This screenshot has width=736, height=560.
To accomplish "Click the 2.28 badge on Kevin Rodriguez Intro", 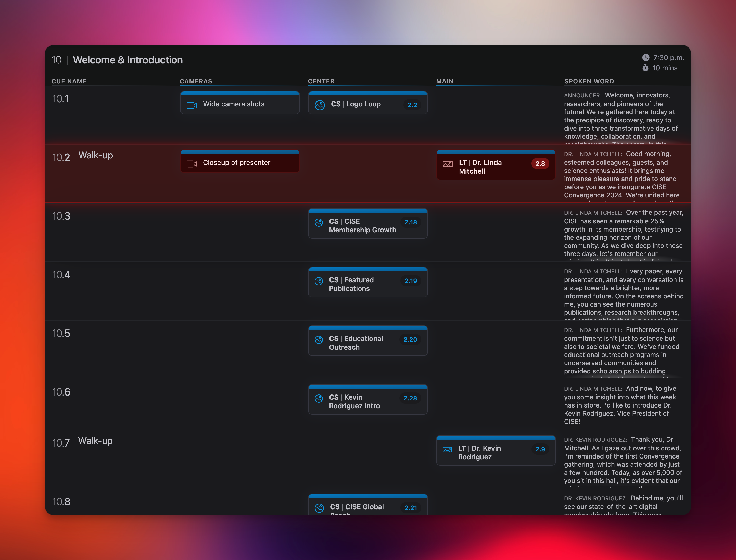I will tap(410, 398).
